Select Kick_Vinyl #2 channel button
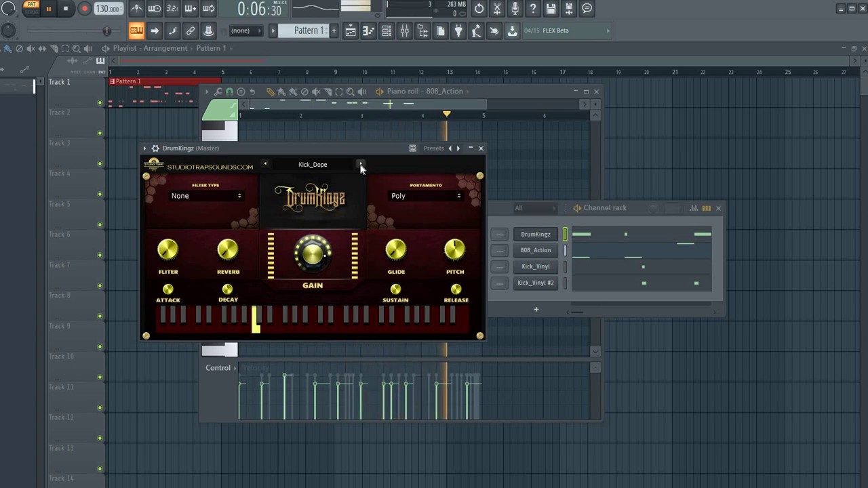Screen dimensions: 868x488 [536, 283]
